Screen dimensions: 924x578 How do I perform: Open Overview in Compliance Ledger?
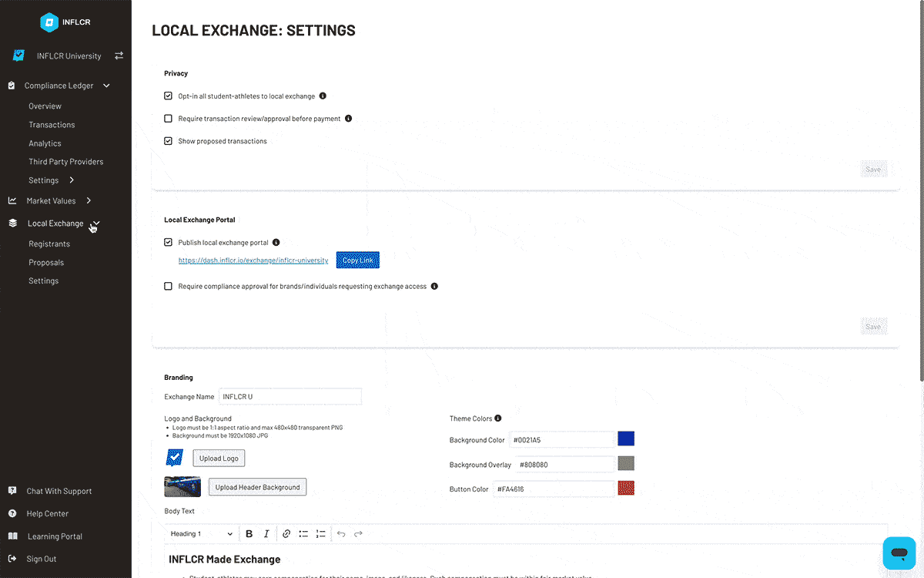click(45, 106)
